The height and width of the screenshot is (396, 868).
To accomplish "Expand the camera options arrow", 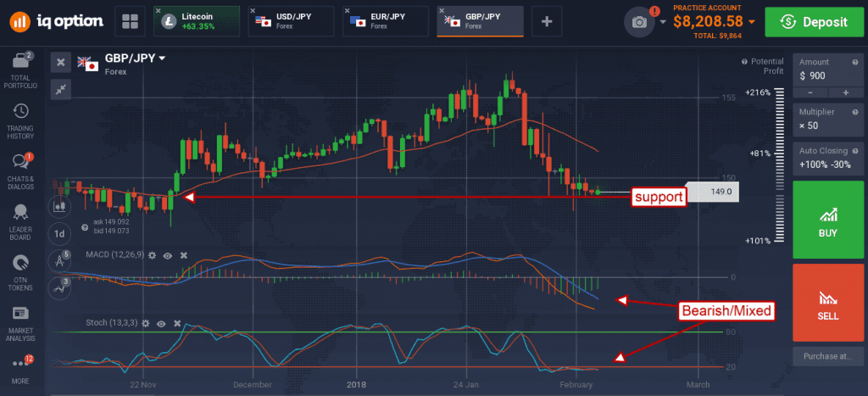I will (663, 22).
